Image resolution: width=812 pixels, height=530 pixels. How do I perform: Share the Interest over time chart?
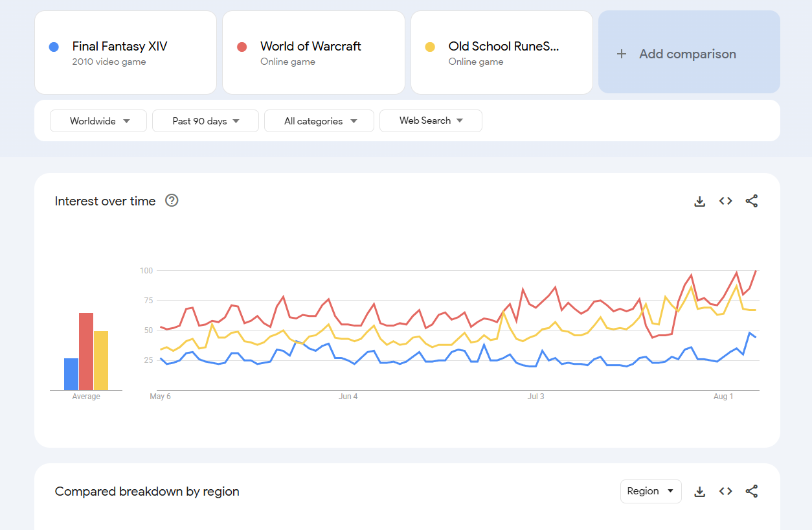pyautogui.click(x=751, y=202)
